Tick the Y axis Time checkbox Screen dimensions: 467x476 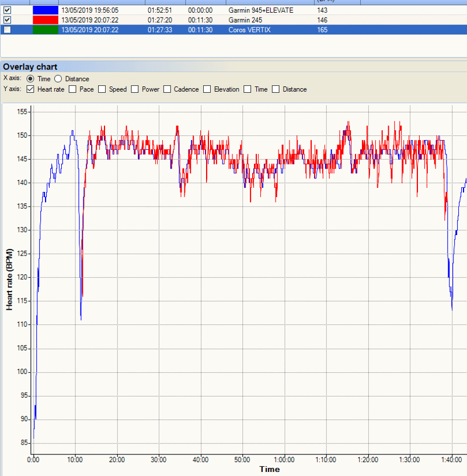[x=248, y=89]
